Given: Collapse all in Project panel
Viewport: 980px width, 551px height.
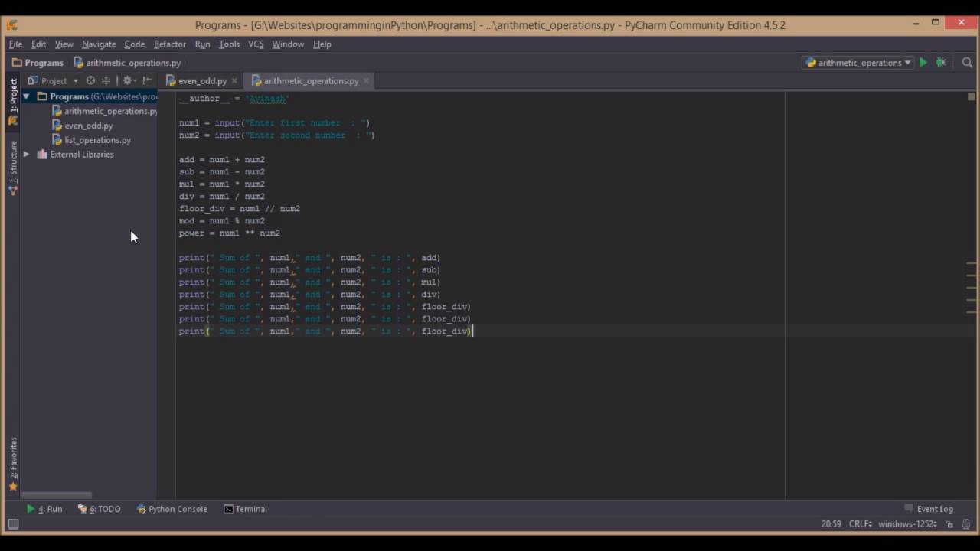Looking at the screenshot, I should [106, 80].
